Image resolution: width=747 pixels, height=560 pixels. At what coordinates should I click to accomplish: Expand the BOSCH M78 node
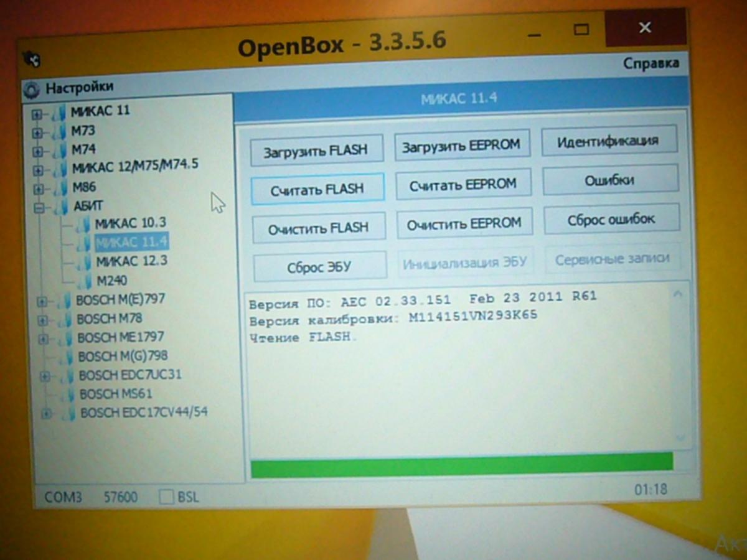[x=43, y=320]
